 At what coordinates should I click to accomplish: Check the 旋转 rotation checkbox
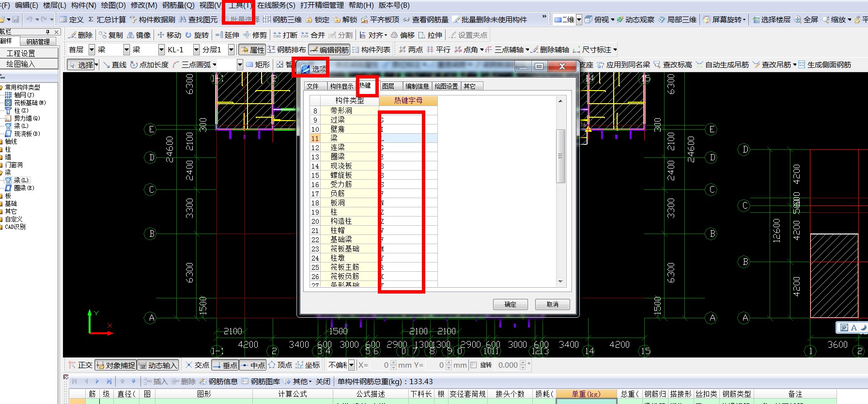(474, 365)
